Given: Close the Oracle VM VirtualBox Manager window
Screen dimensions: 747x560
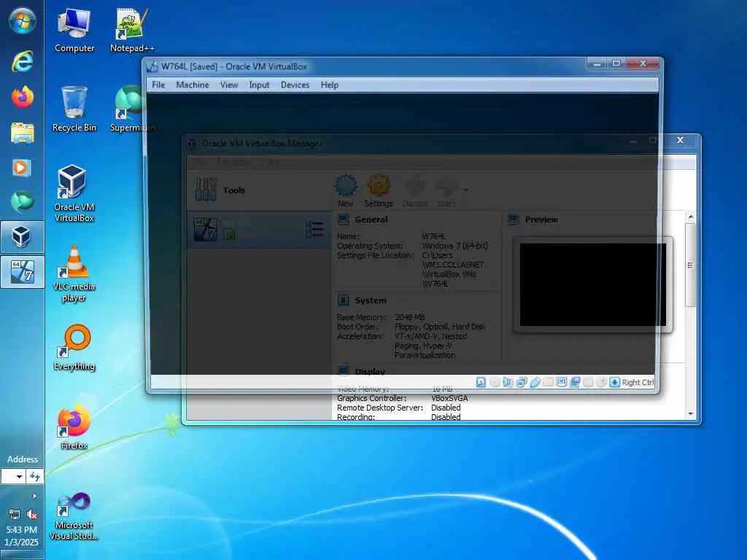Looking at the screenshot, I should click(681, 140).
